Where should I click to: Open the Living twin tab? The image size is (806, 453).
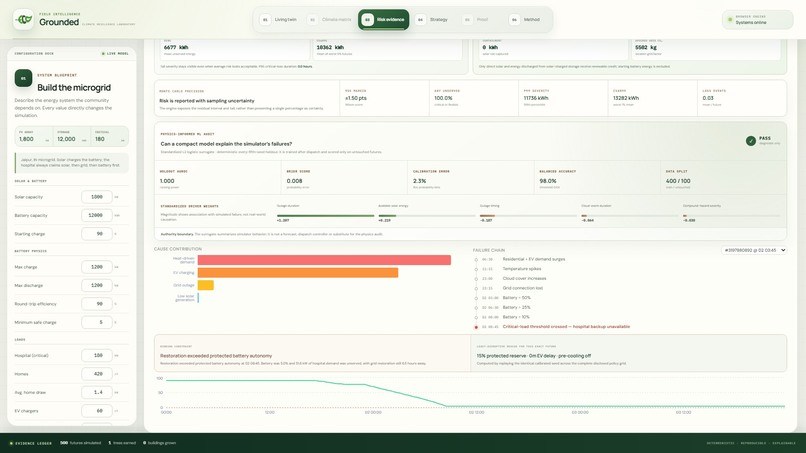point(279,20)
